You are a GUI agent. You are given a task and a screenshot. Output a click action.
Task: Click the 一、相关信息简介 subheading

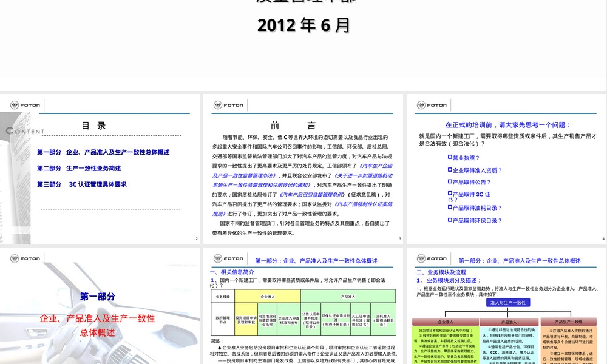click(x=232, y=272)
